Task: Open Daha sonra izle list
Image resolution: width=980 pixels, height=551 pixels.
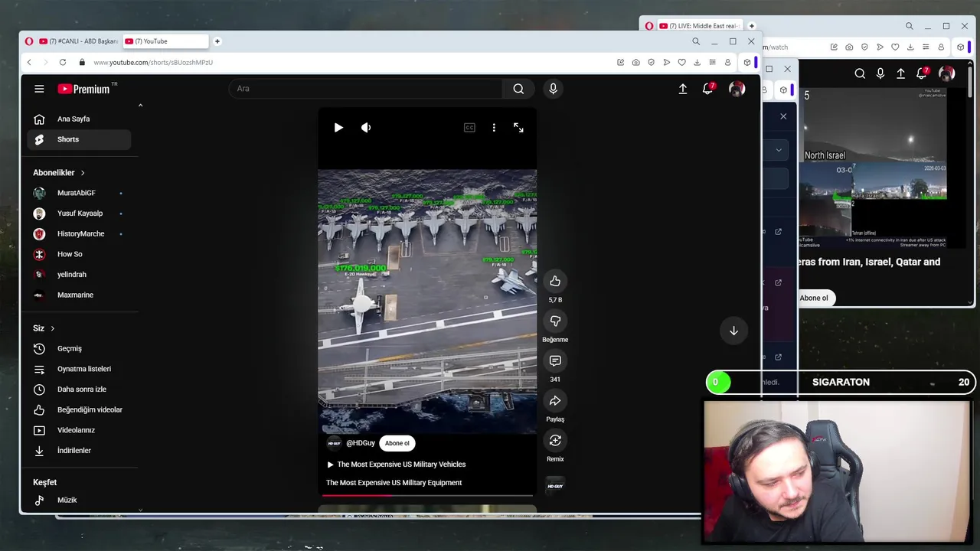Action: (80, 390)
